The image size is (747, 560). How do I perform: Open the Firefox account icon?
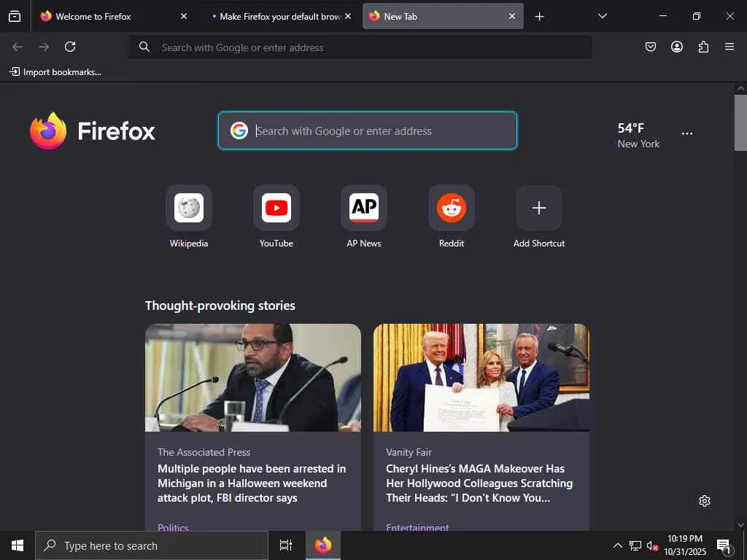[677, 47]
